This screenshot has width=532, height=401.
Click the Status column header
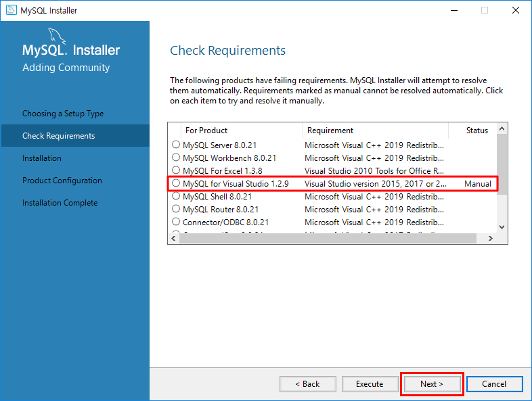click(x=476, y=131)
